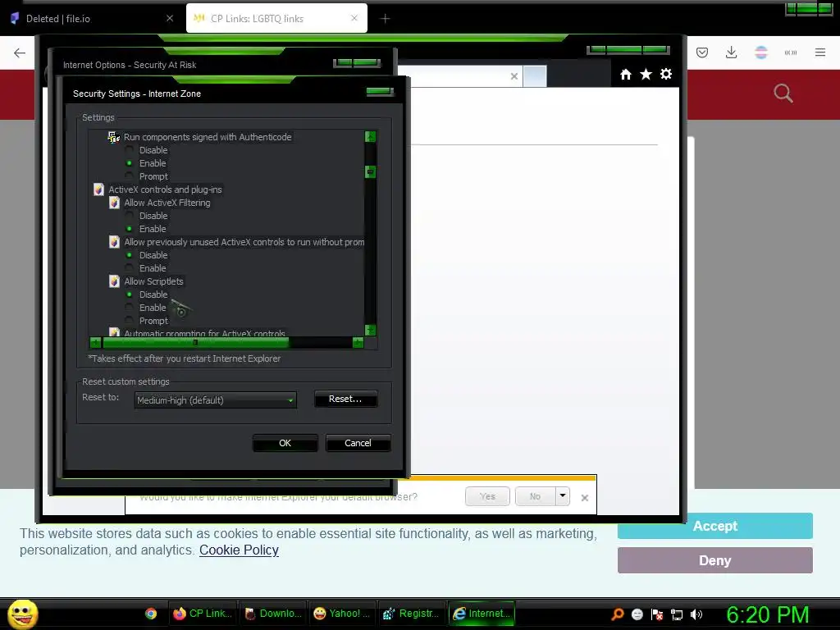Click the flag action center tray icon
The height and width of the screenshot is (630, 840).
657,614
